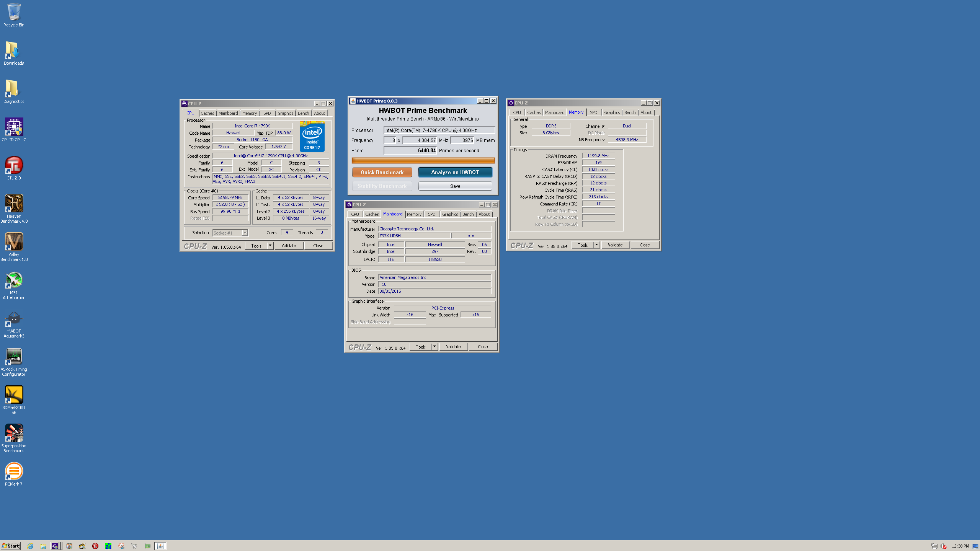Open SPD tab in Mainboard CPU-Z window

[432, 214]
